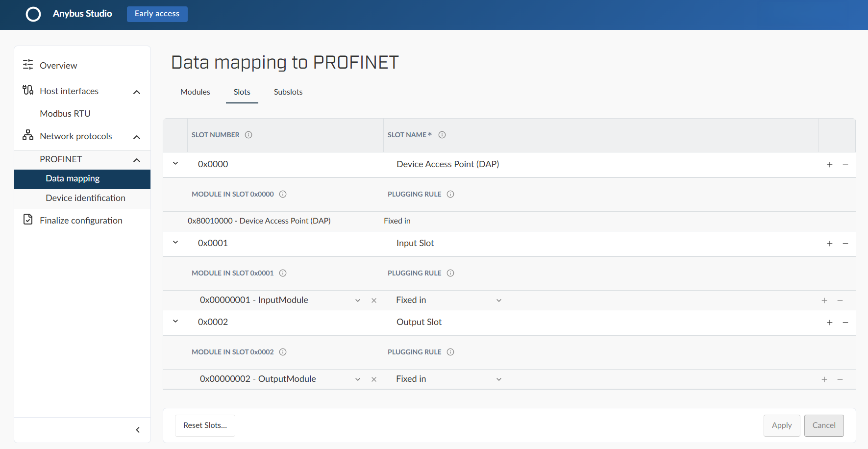The height and width of the screenshot is (449, 868).
Task: Collapse the Host interfaces section
Action: pos(137,92)
